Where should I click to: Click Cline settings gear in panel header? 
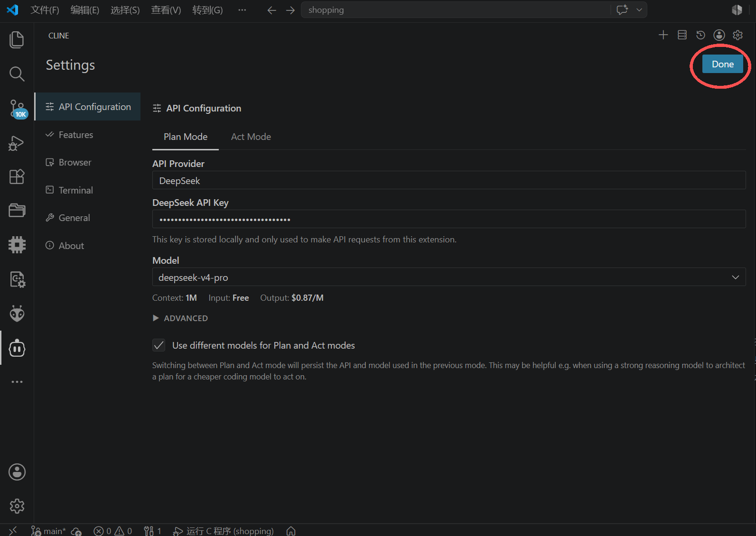pyautogui.click(x=738, y=35)
